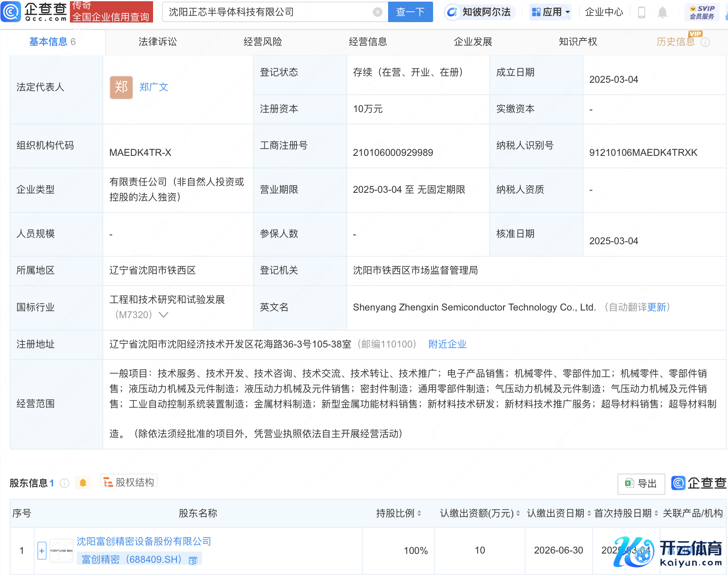Open the notification bell in header

point(662,12)
